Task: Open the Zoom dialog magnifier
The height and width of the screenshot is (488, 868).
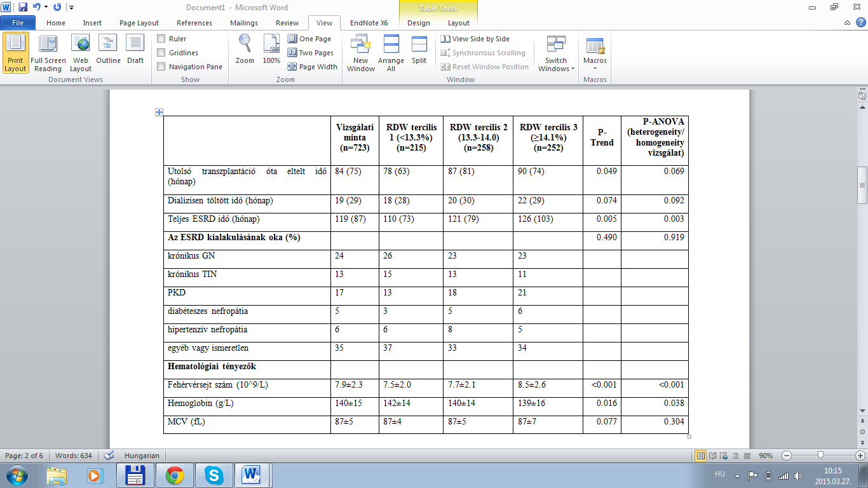Action: [x=245, y=50]
